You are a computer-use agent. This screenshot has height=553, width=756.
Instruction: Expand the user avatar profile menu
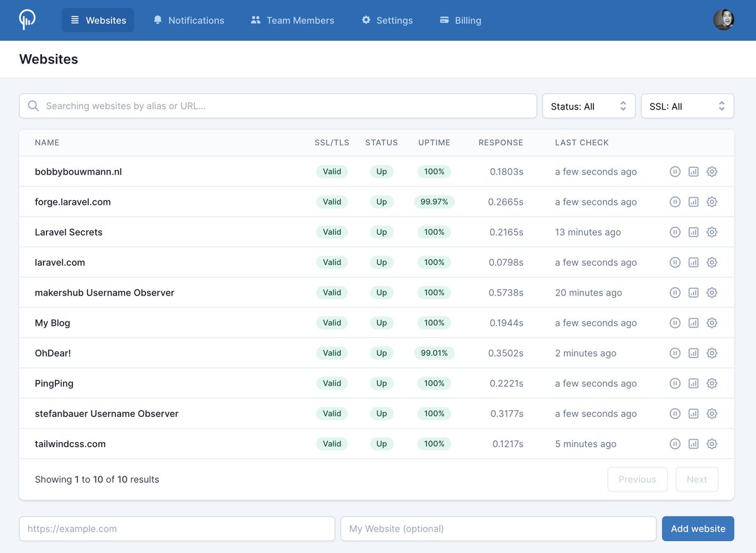(724, 19)
